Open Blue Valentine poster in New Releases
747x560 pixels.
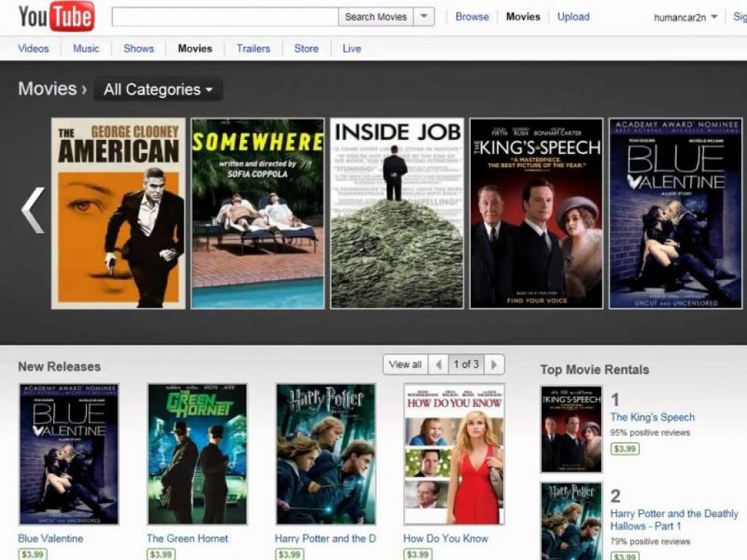pos(69,454)
